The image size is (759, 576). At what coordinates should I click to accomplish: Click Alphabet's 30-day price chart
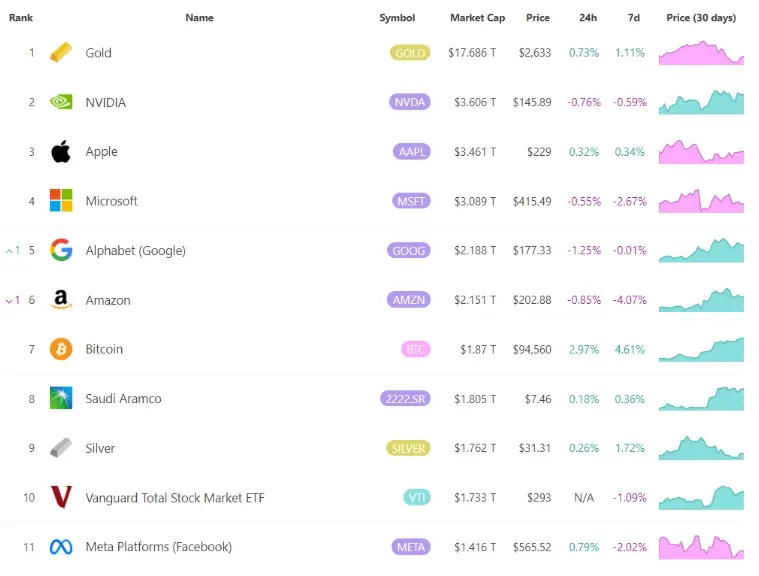[701, 250]
